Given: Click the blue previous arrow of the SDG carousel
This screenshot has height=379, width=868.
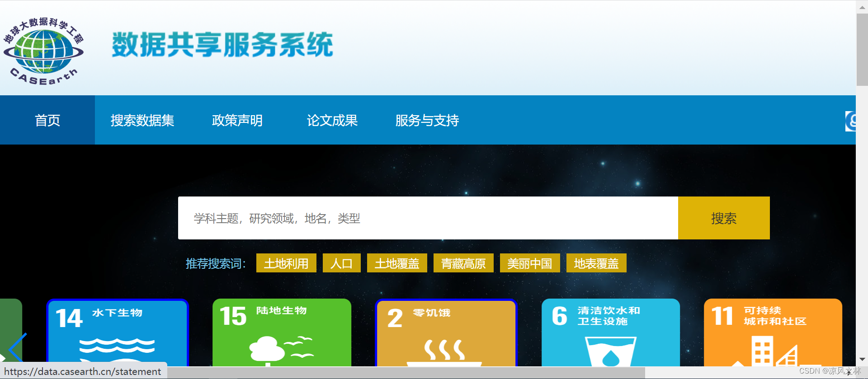Looking at the screenshot, I should 17,348.
